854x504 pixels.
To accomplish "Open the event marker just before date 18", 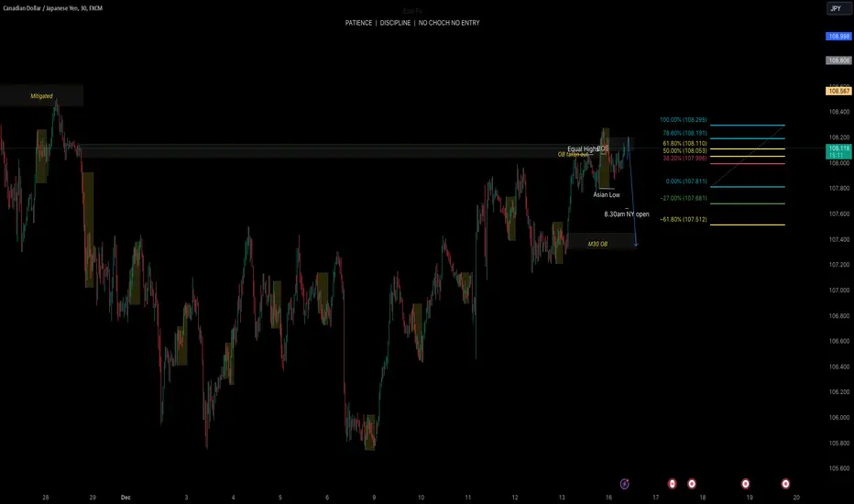I will pos(692,484).
